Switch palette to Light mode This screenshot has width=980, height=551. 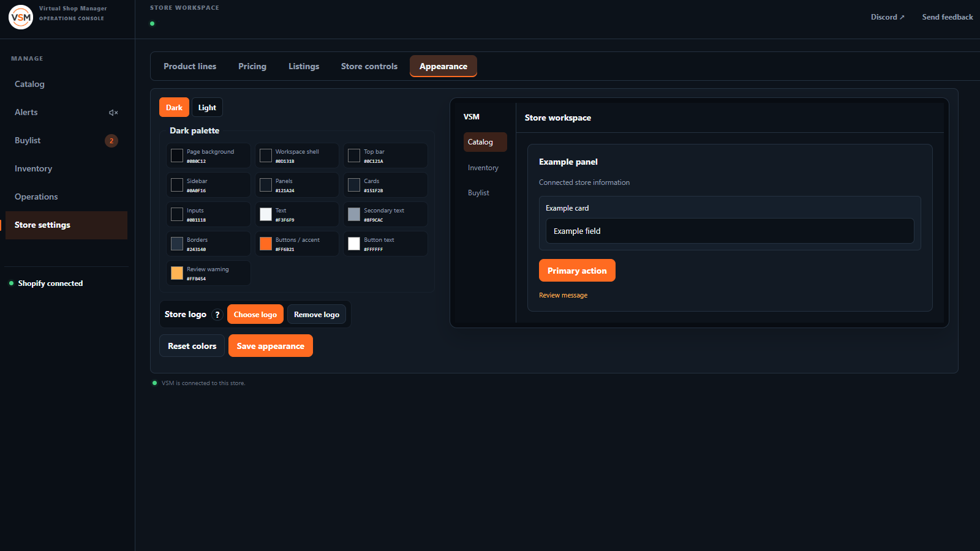point(207,107)
